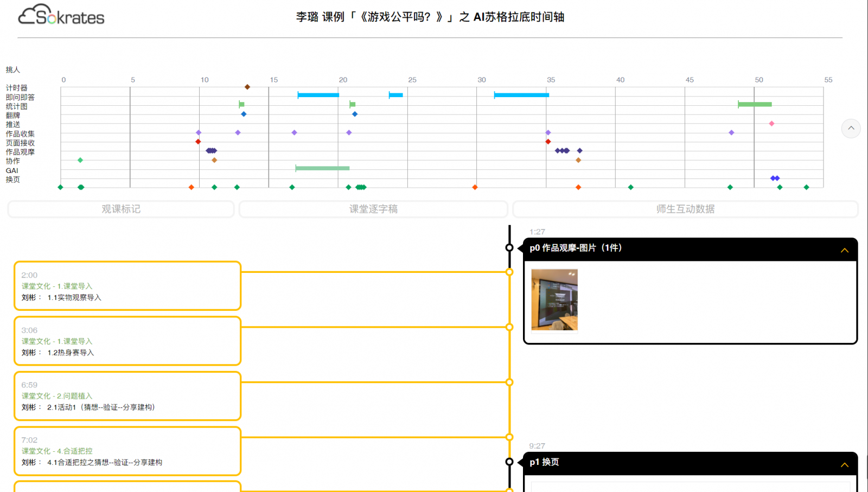Open the 7:02 合适把控 note card

click(127, 451)
